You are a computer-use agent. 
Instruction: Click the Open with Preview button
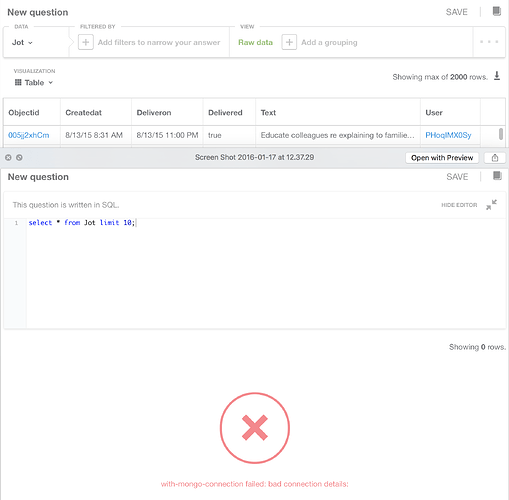click(x=442, y=158)
